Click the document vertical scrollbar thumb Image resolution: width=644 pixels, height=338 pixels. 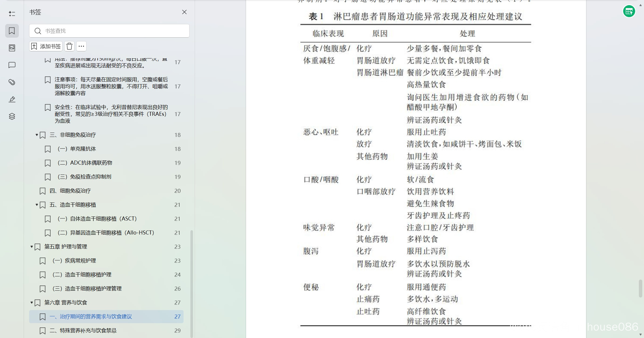[x=641, y=288]
